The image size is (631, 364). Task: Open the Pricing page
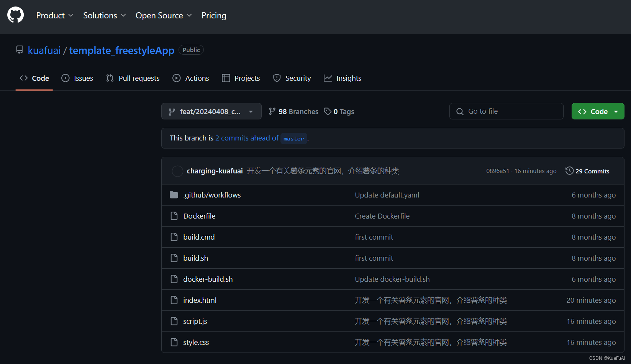214,15
